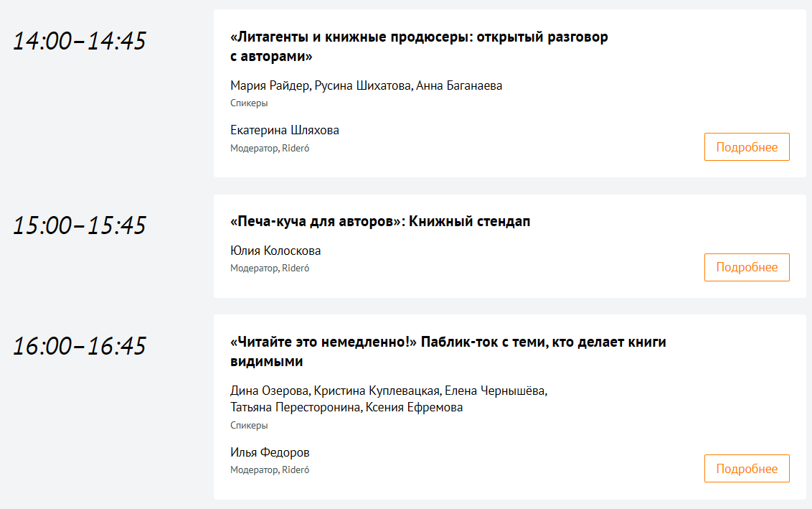Click Спикеры label in the 14:00 card
The image size is (812, 509).
click(x=249, y=103)
